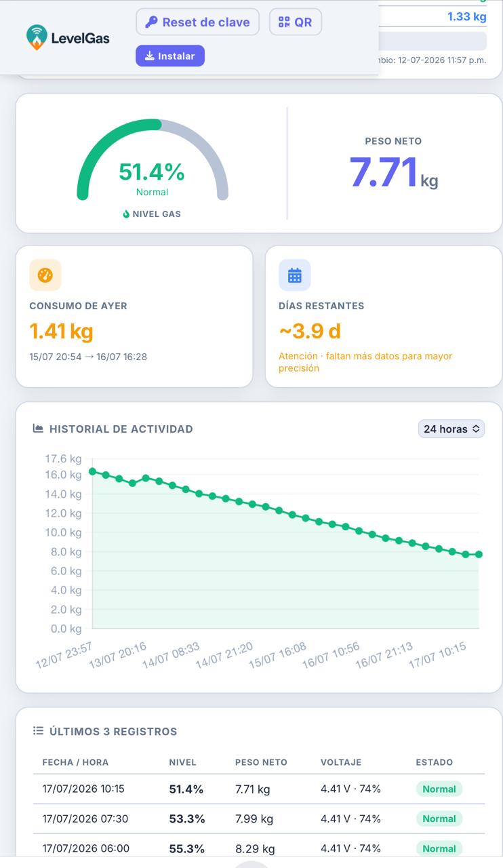
Task: Click the orange gauge icon above Consumo de ayer
Action: pos(45,275)
